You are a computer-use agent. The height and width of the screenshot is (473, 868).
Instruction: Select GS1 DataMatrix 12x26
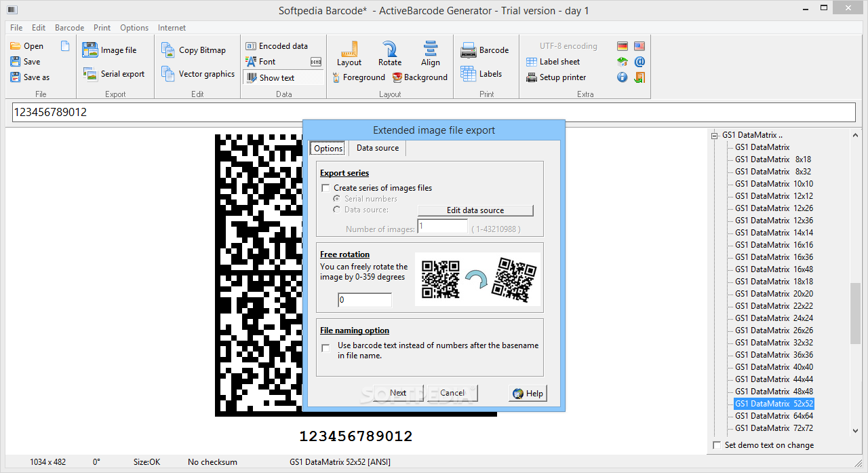pyautogui.click(x=774, y=208)
